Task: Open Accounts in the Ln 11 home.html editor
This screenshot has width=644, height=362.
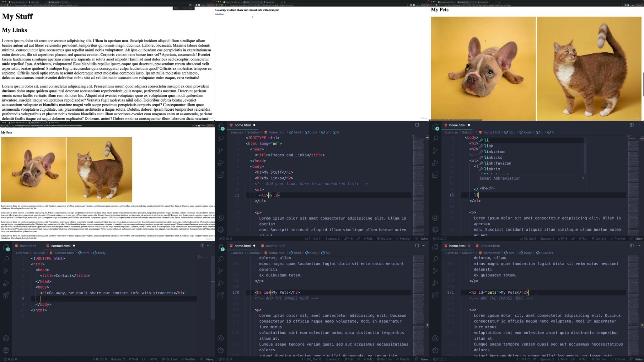Action: click(x=221, y=218)
